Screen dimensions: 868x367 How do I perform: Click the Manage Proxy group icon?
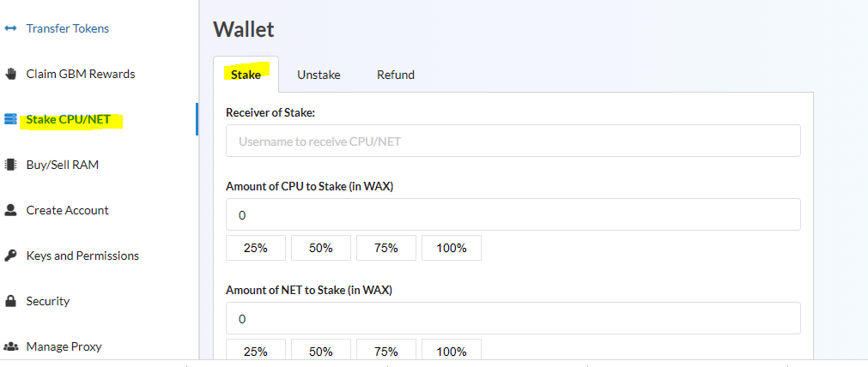coord(11,346)
